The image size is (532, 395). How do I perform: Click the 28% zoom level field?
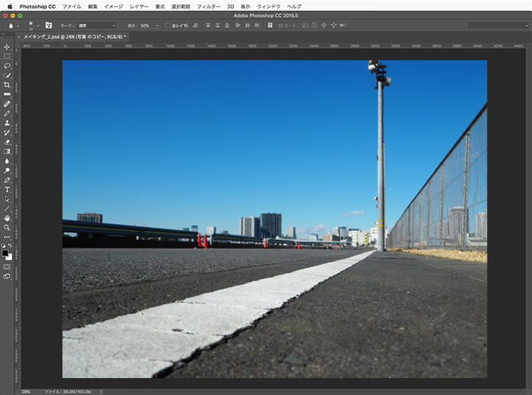(x=26, y=391)
